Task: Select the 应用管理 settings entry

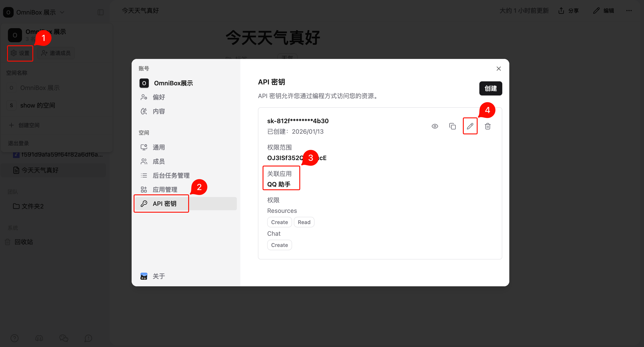Action: click(x=165, y=189)
